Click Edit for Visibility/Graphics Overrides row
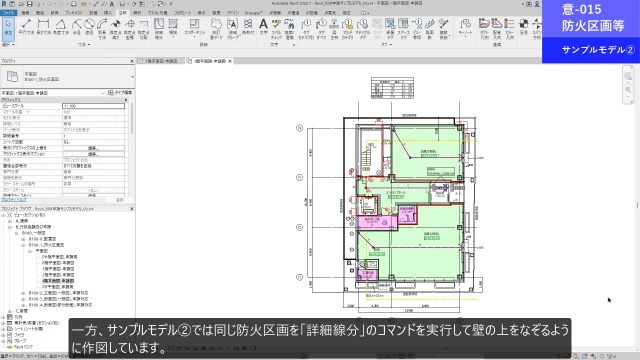The image size is (640, 360). tap(93, 148)
